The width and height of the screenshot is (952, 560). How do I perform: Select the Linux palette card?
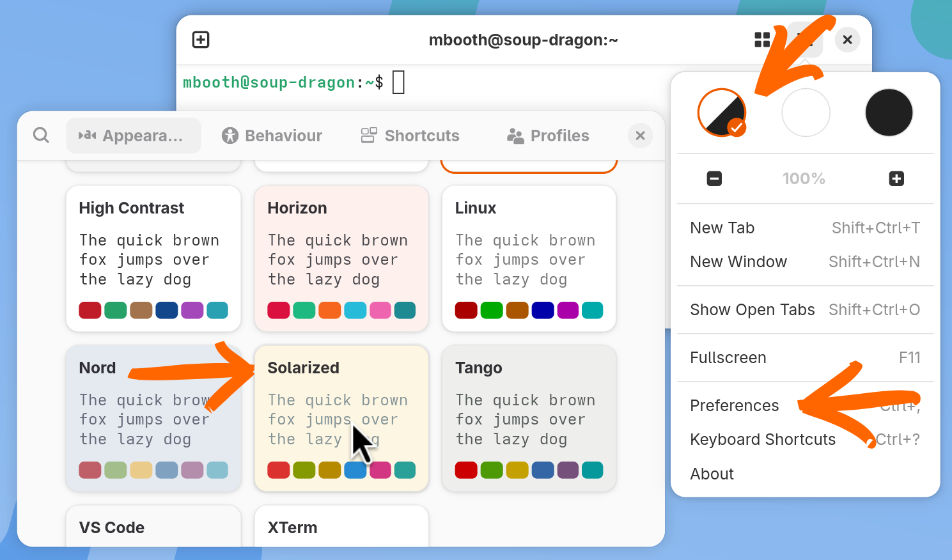(529, 258)
